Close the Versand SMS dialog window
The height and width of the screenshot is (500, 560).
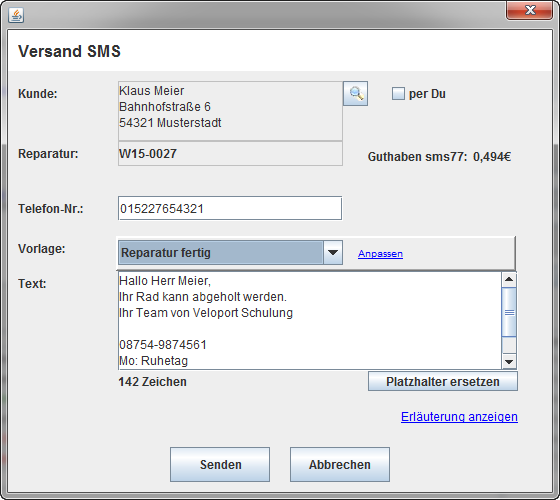(530, 10)
